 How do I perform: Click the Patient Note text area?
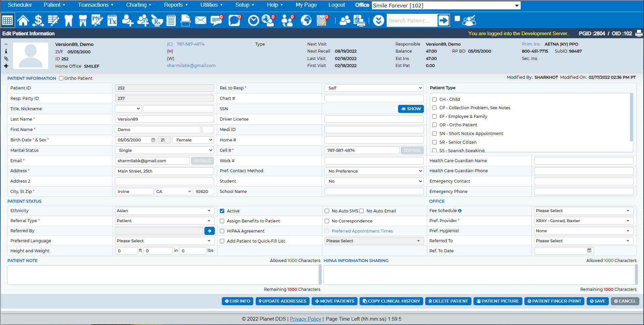[163, 275]
